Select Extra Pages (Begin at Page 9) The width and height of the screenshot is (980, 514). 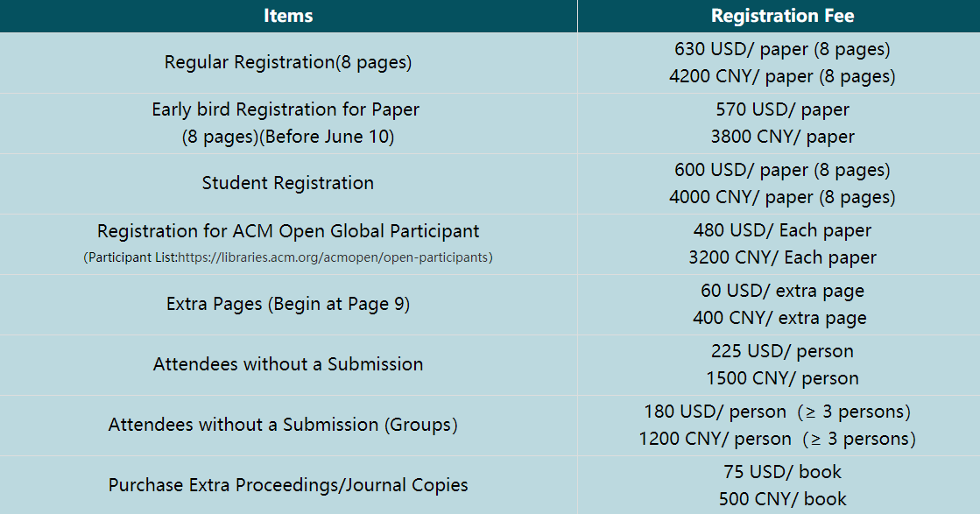288,304
